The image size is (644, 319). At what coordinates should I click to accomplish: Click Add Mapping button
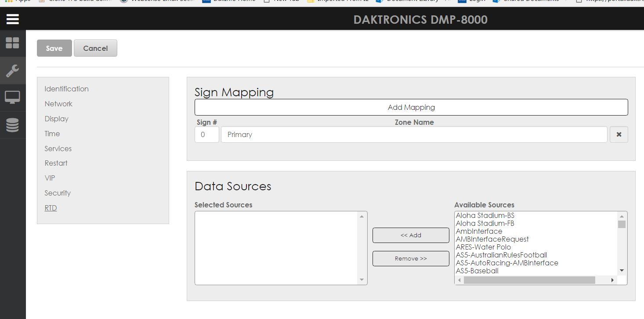tap(411, 107)
